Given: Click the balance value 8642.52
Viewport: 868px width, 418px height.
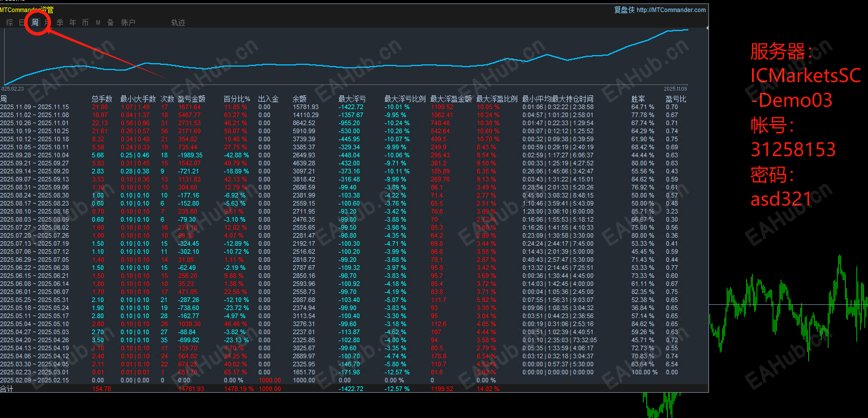Looking at the screenshot, I should [x=303, y=123].
